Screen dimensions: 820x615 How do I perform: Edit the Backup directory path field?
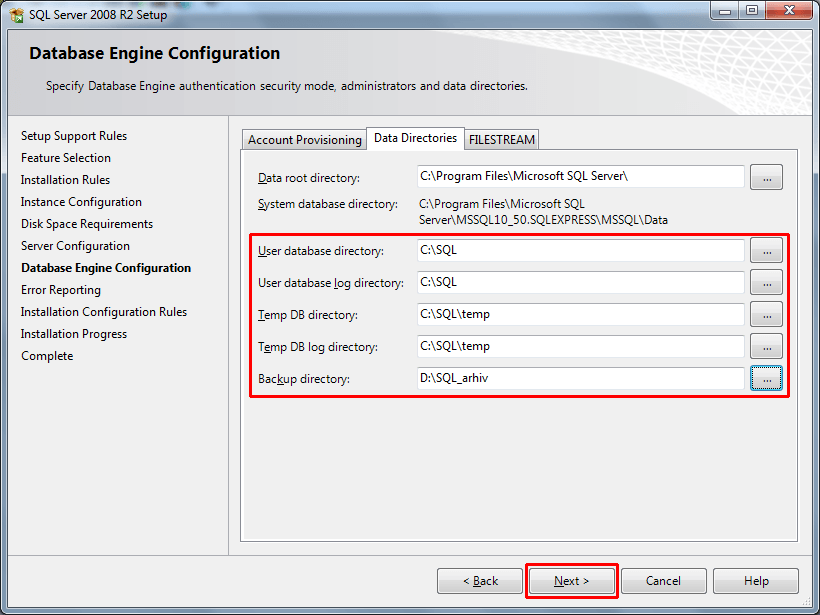click(x=581, y=378)
